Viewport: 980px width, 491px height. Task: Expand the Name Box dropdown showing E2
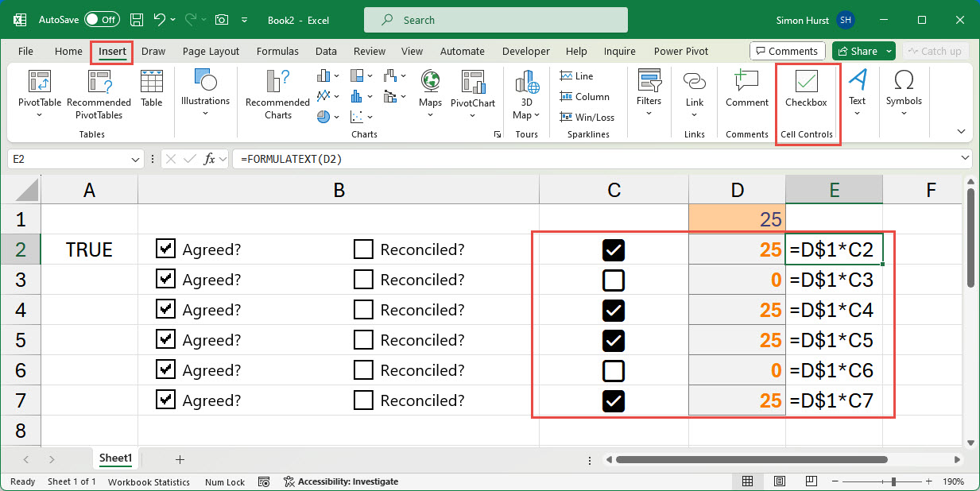point(136,159)
